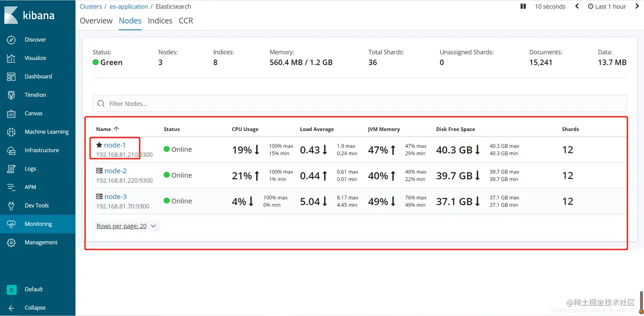Open the Infrastructure icon
The height and width of the screenshot is (316, 644).
(x=11, y=150)
